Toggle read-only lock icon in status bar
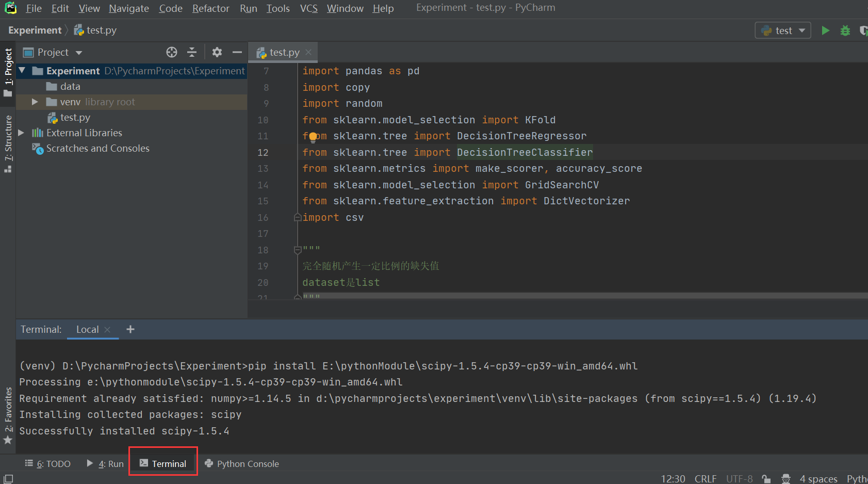The width and height of the screenshot is (868, 484). (x=767, y=478)
